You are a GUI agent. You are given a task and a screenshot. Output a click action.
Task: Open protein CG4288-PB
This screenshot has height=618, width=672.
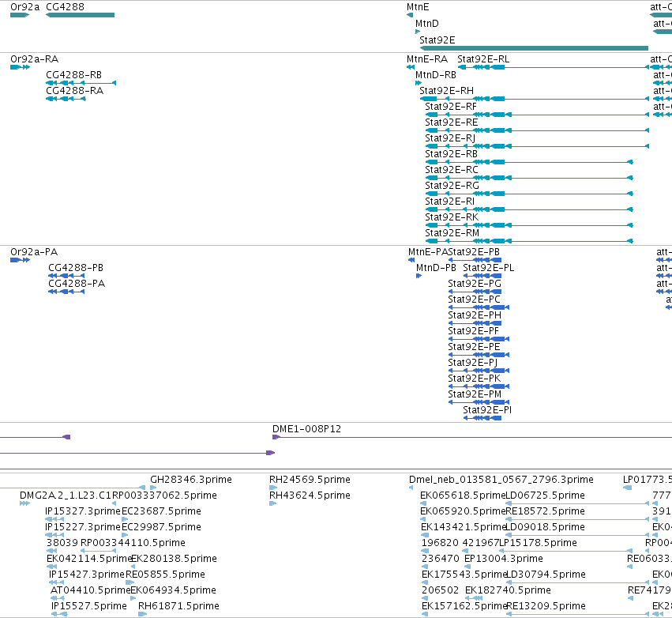76,268
